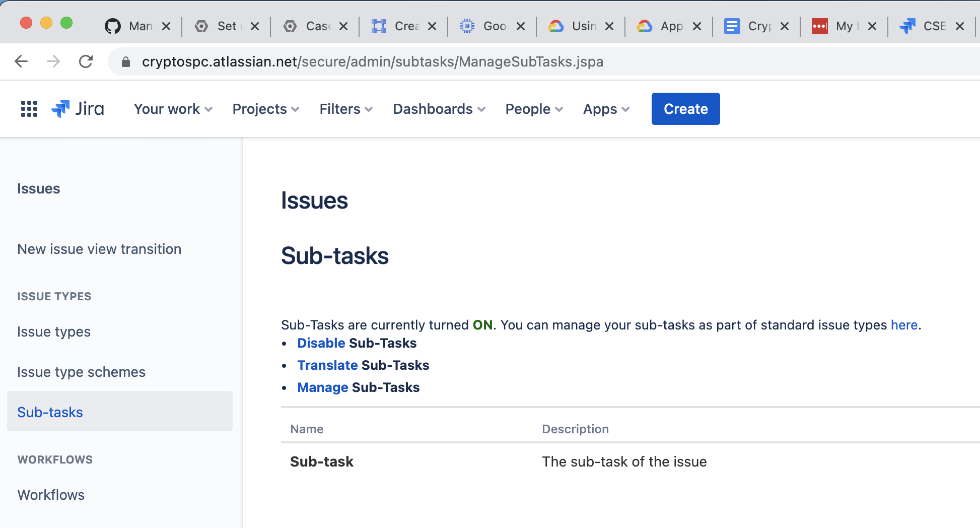Image resolution: width=980 pixels, height=528 pixels.
Task: Expand the Your work dropdown
Action: (x=173, y=109)
